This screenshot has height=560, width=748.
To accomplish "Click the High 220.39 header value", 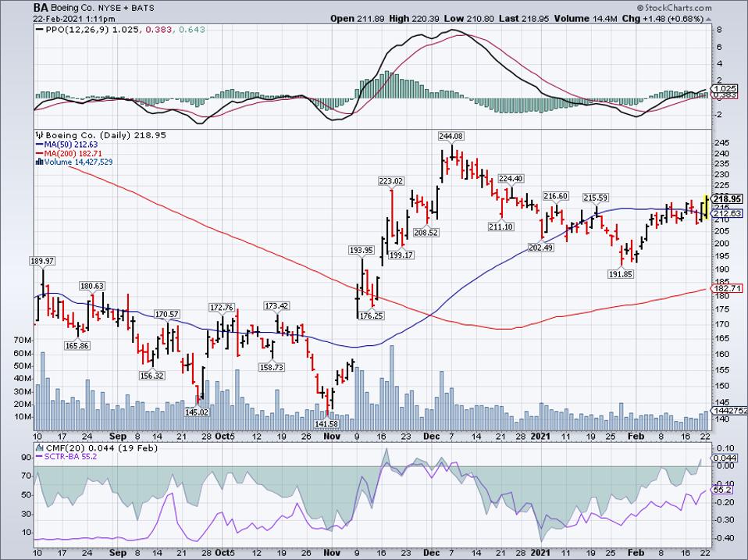I will [x=414, y=19].
